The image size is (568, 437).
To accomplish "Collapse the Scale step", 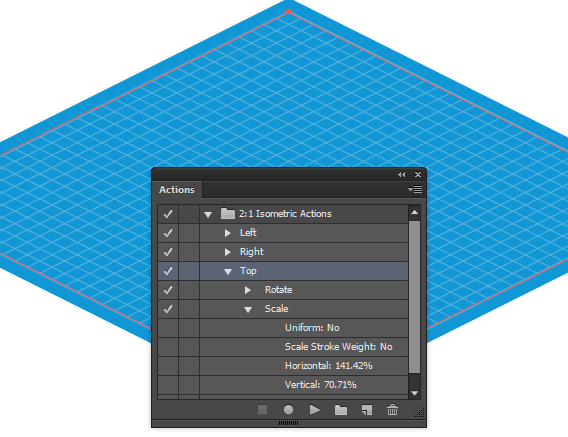I will 248,309.
